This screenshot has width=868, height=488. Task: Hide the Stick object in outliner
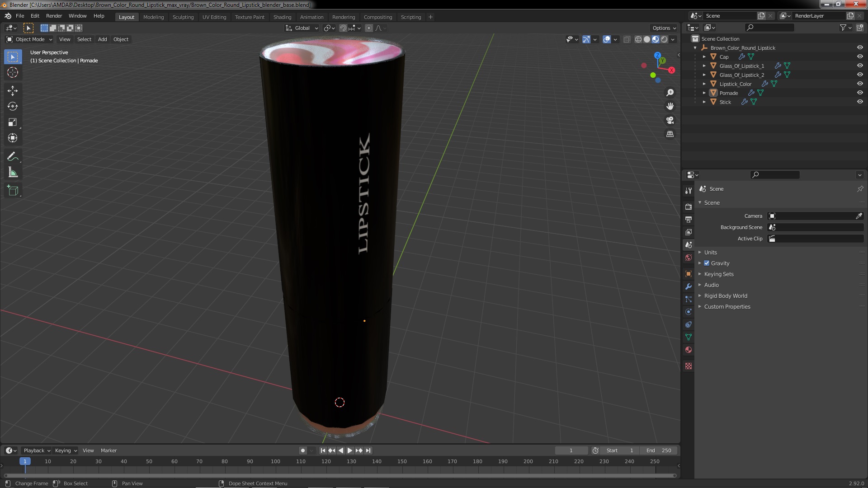(860, 102)
